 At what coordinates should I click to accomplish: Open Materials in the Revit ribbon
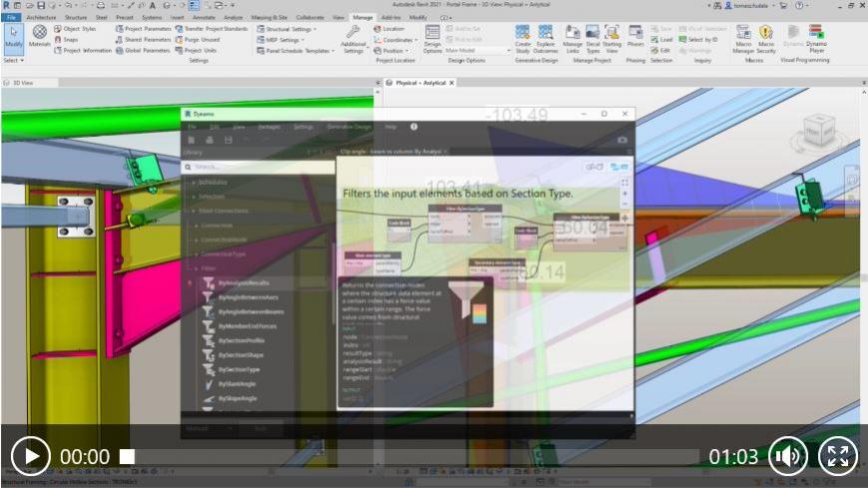[39, 37]
